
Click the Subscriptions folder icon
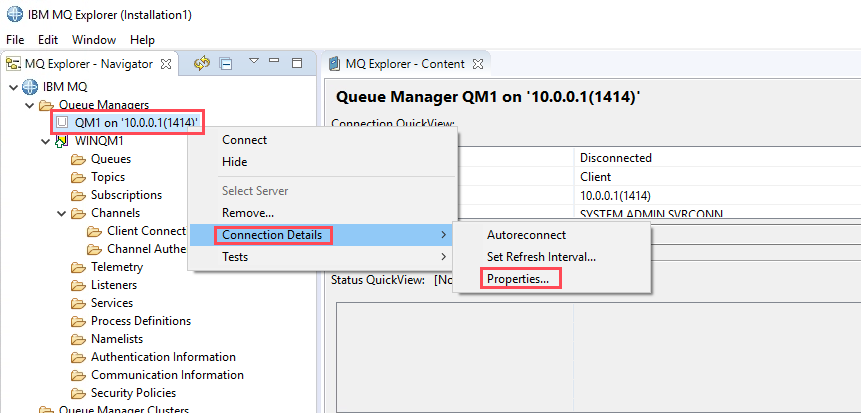coord(79,196)
